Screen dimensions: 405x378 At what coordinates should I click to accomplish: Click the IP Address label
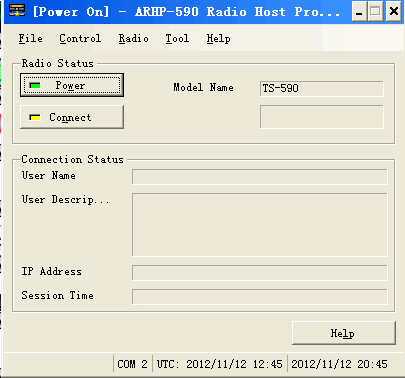tap(52, 271)
